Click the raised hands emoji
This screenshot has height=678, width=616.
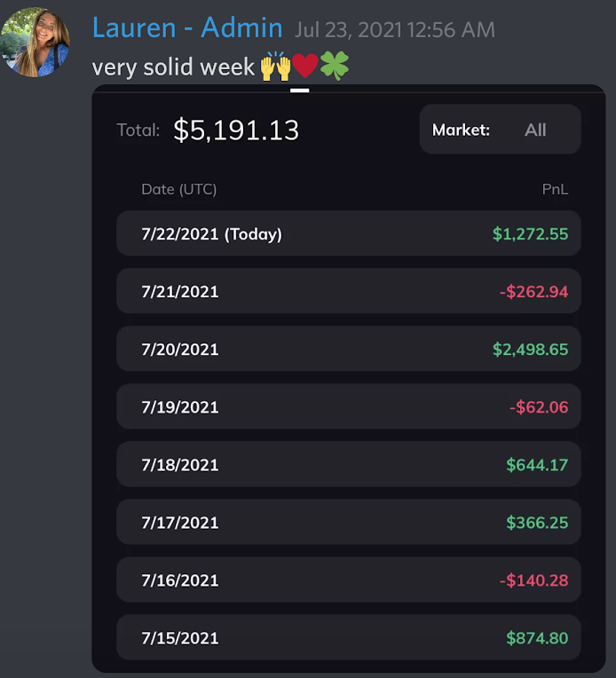(x=275, y=67)
